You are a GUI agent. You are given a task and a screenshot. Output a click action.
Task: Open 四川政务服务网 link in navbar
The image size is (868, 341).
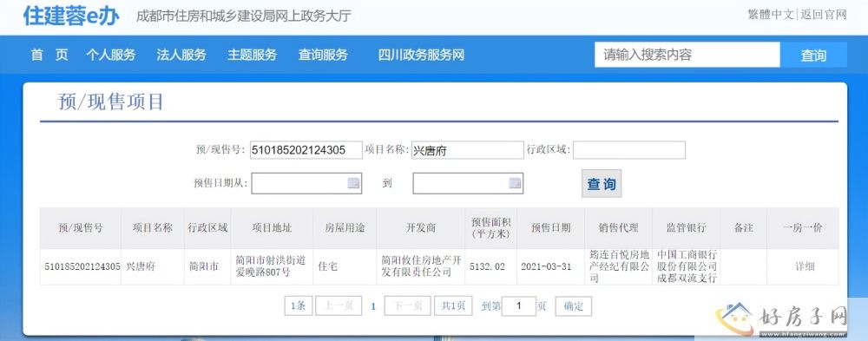click(x=421, y=55)
